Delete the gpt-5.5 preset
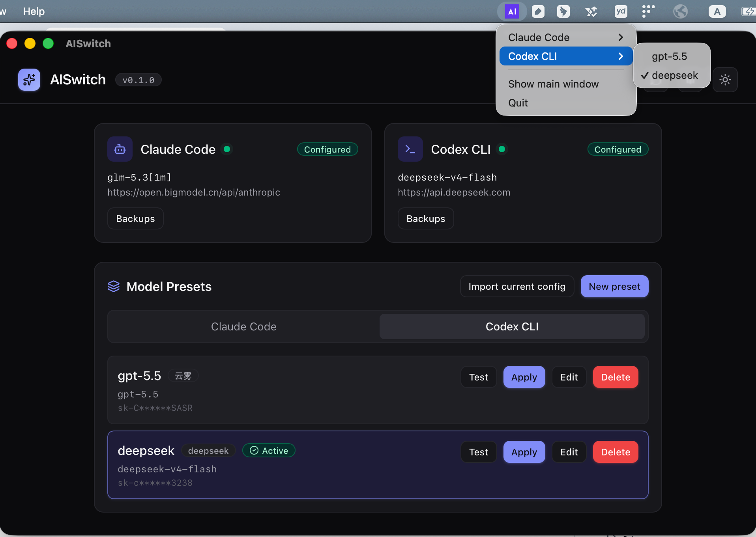This screenshot has height=537, width=756. tap(616, 377)
